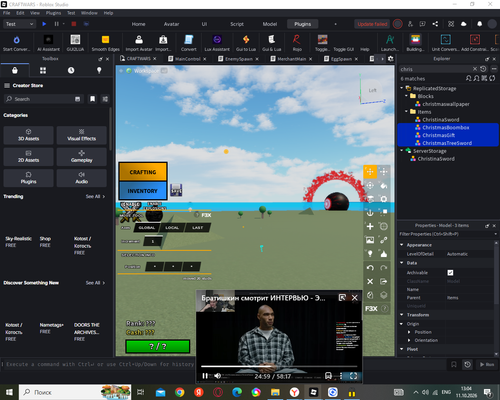This screenshot has width=500, height=400.
Task: Select the F3X weld link tool
Action: (x=384, y=240)
